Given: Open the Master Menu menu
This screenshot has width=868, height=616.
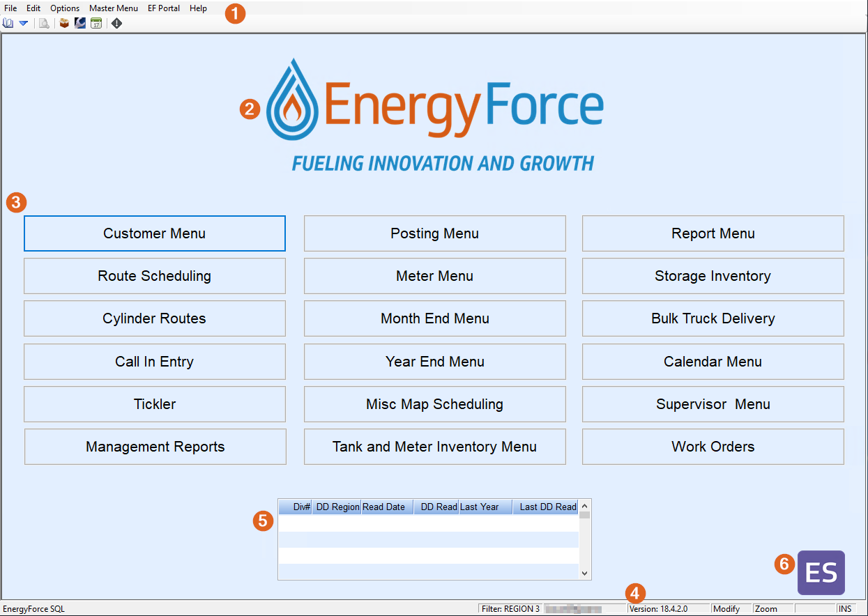Looking at the screenshot, I should click(114, 8).
